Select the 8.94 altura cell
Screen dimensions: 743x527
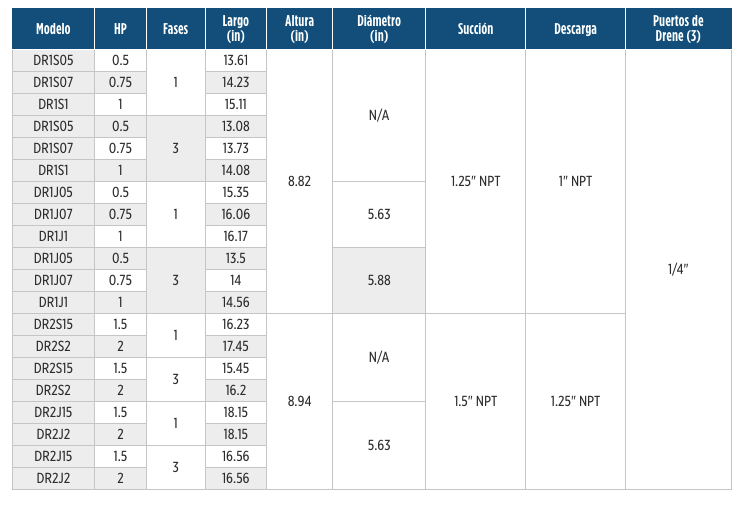[x=299, y=401]
